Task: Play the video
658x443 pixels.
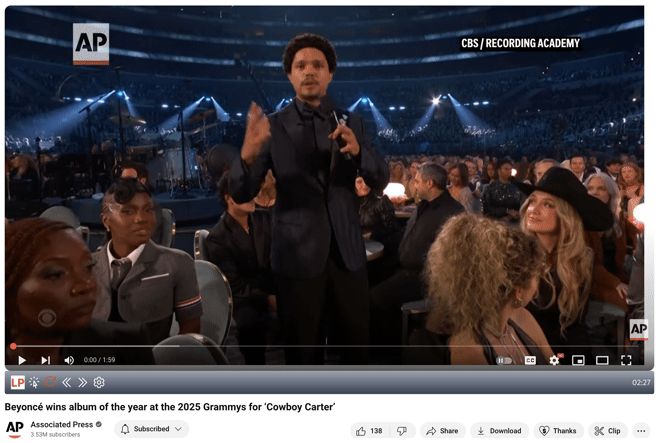Action: coord(22,360)
